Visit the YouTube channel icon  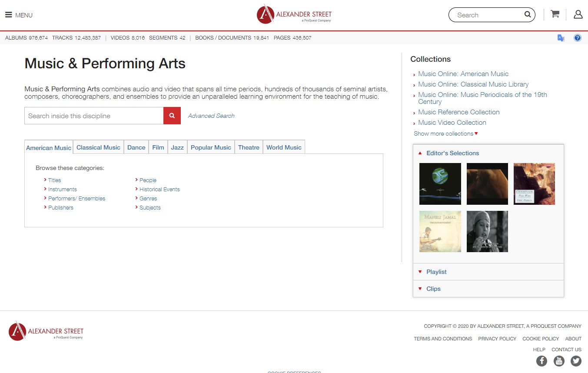click(x=559, y=361)
